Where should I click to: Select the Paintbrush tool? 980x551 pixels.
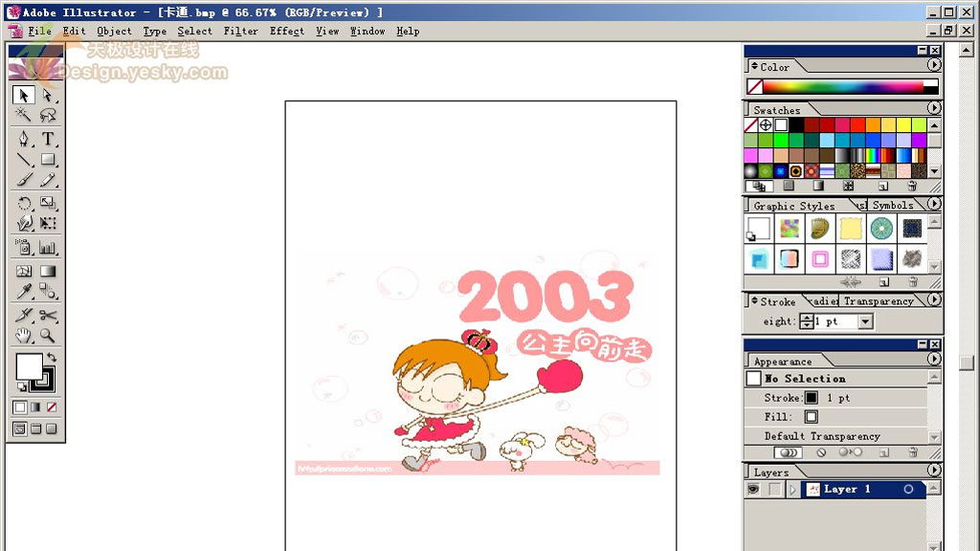pyautogui.click(x=24, y=180)
